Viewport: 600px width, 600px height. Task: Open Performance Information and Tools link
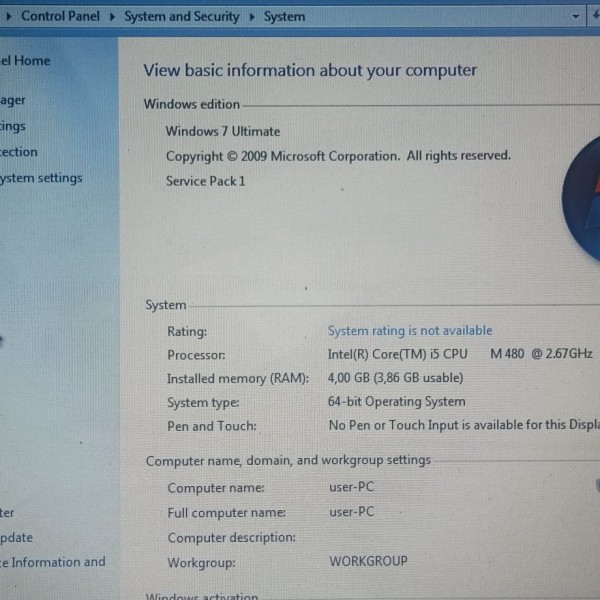[53, 562]
